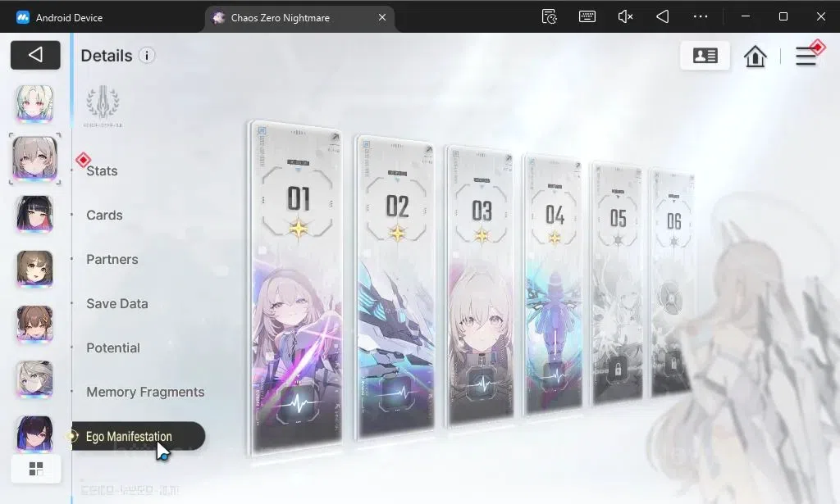The height and width of the screenshot is (504, 840).
Task: Open Ego Manifestation panel 01
Action: coord(296,289)
